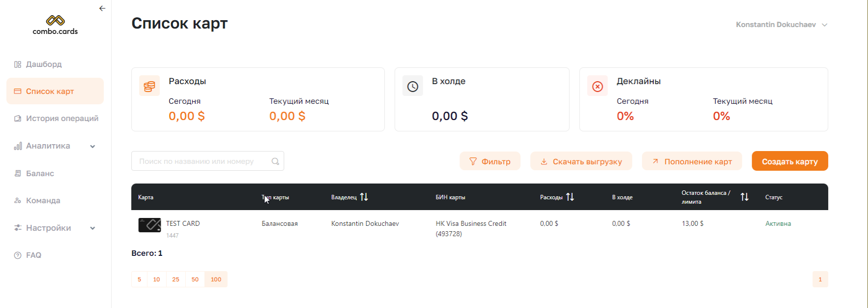The image size is (868, 308).
Task: Click card number 1447
Action: tap(173, 236)
